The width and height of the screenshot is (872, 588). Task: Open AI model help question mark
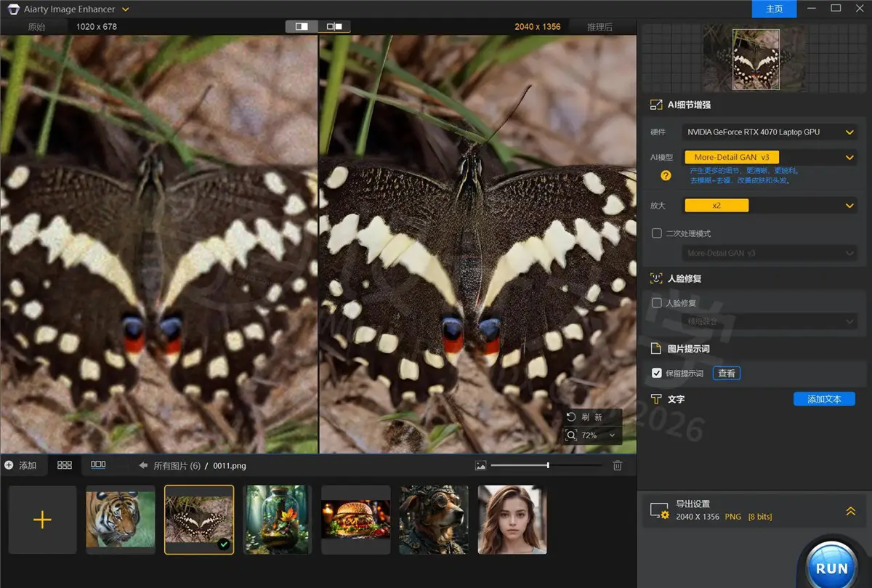[666, 175]
